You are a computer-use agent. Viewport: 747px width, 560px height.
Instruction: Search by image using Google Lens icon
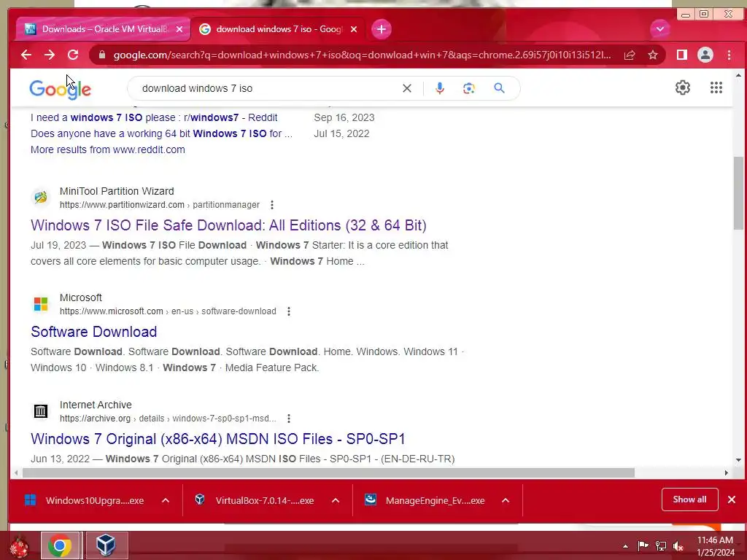(469, 88)
